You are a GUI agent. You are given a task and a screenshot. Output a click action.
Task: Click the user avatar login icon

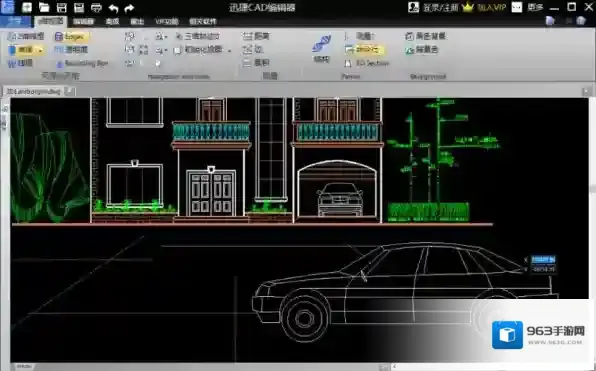414,7
